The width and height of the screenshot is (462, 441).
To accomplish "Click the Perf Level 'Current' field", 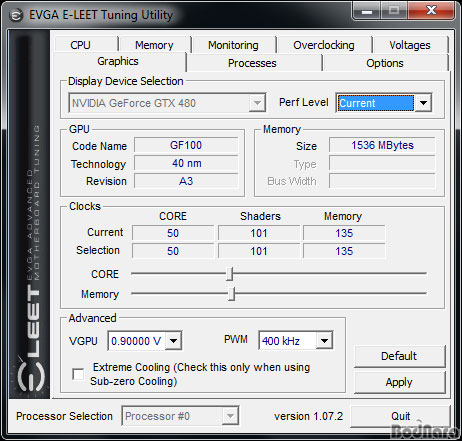I will (x=375, y=103).
